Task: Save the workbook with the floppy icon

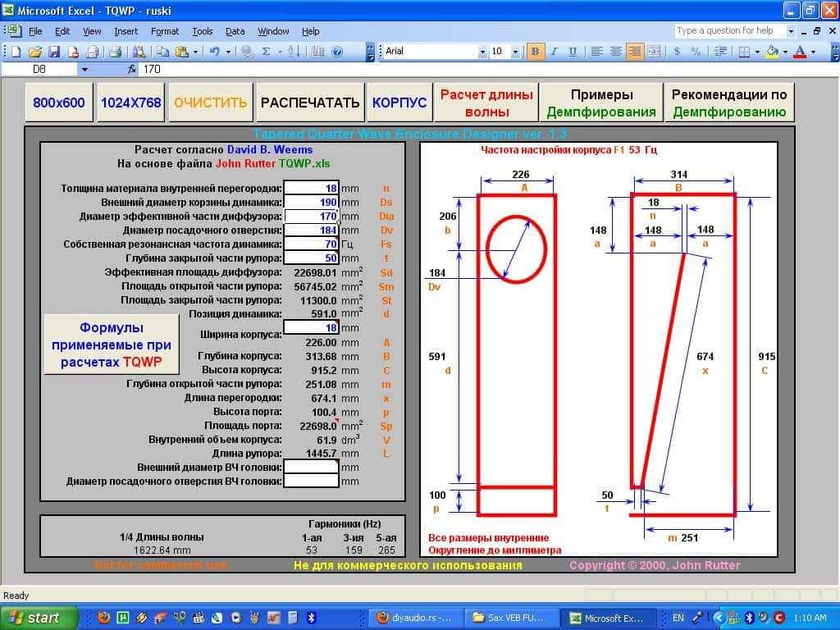Action: click(54, 52)
